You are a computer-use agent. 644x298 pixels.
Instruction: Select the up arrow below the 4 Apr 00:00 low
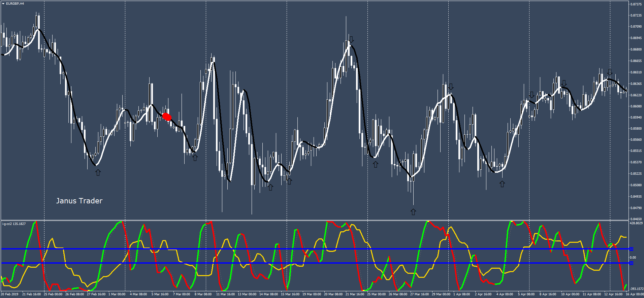click(x=502, y=184)
